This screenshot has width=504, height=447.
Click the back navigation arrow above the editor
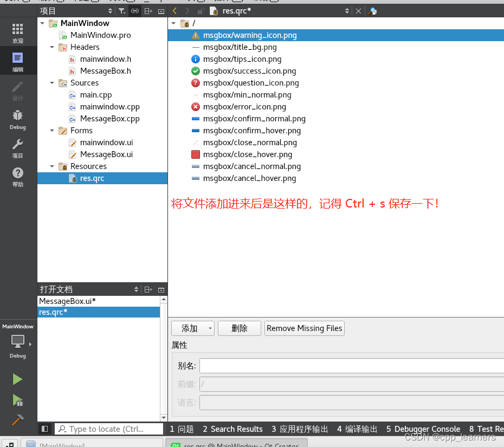click(x=174, y=10)
